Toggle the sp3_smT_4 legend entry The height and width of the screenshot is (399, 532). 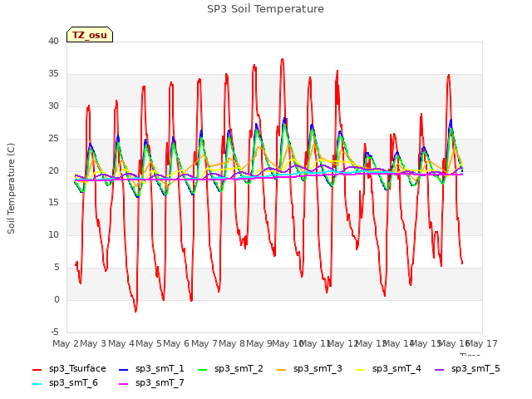[388, 369]
